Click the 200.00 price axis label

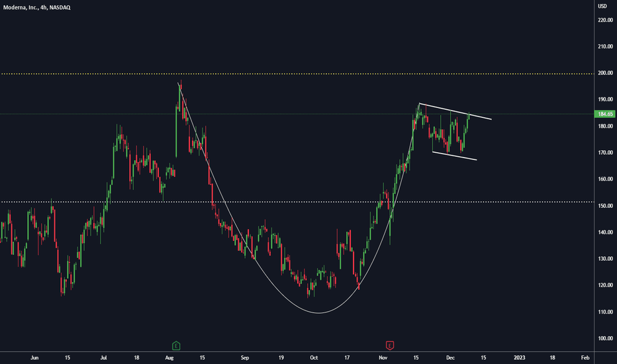pyautogui.click(x=605, y=73)
